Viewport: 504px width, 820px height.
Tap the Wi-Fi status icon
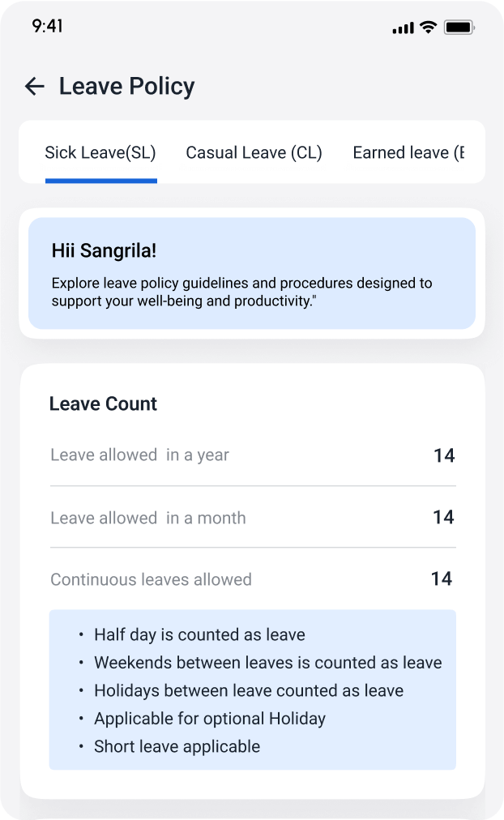428,28
